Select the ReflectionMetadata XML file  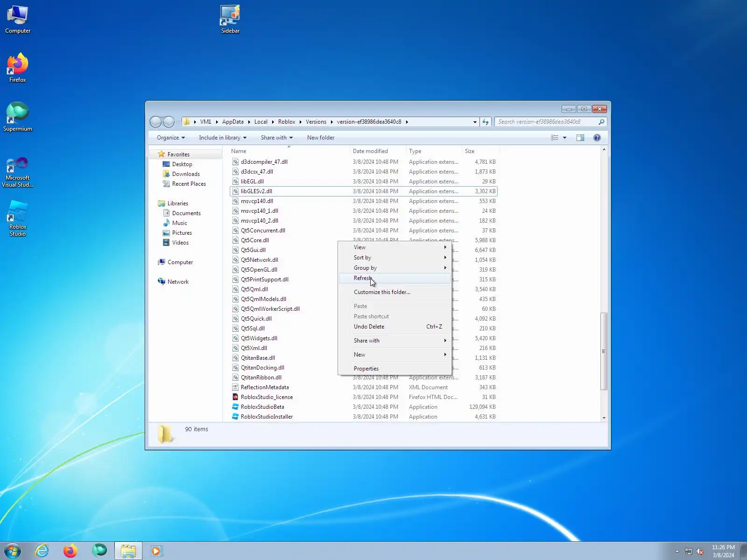coord(364,387)
